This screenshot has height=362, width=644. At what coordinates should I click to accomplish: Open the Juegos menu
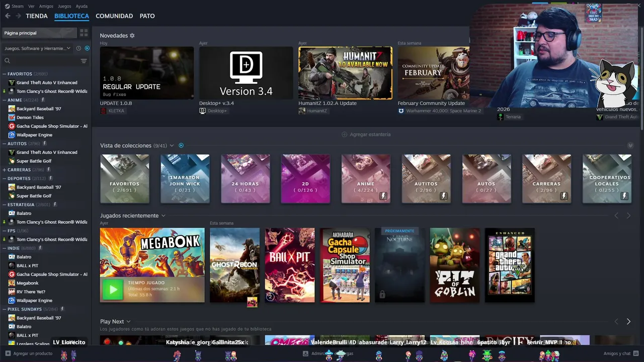64,6
